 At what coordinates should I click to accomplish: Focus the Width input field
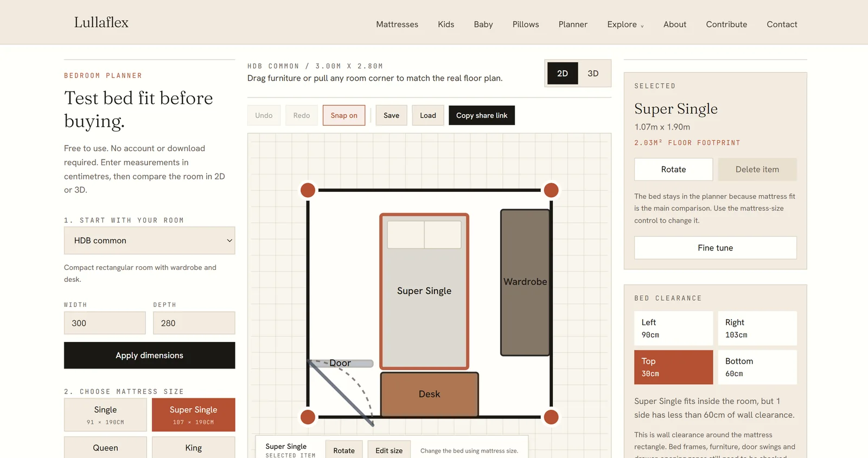point(105,323)
